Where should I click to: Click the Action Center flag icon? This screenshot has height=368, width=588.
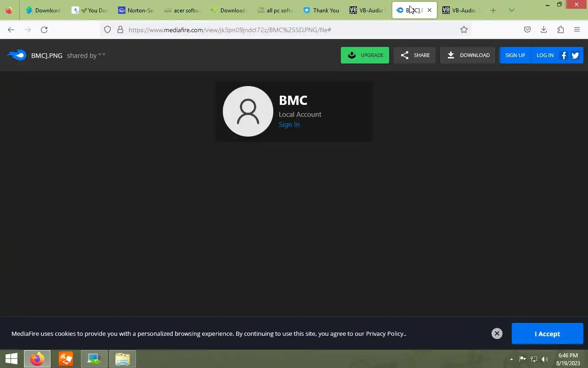click(522, 359)
